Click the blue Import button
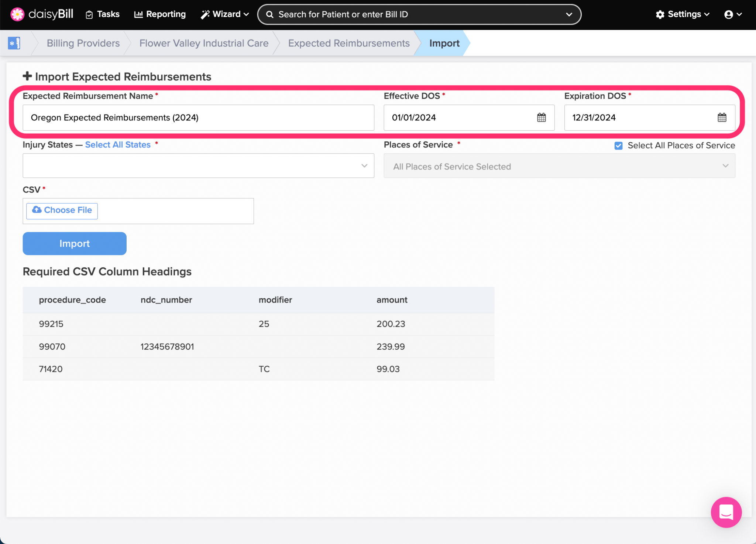 (75, 243)
